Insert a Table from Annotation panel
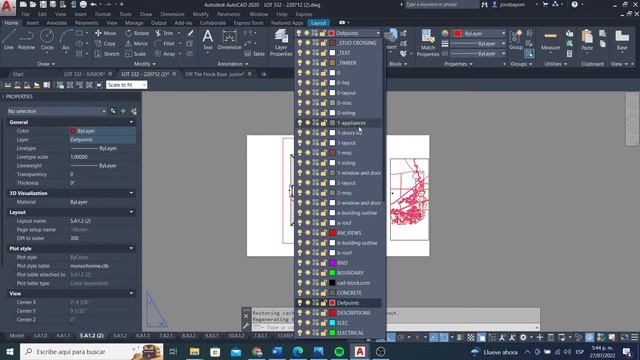Image resolution: width=640 pixels, height=360 pixels. 254,53
